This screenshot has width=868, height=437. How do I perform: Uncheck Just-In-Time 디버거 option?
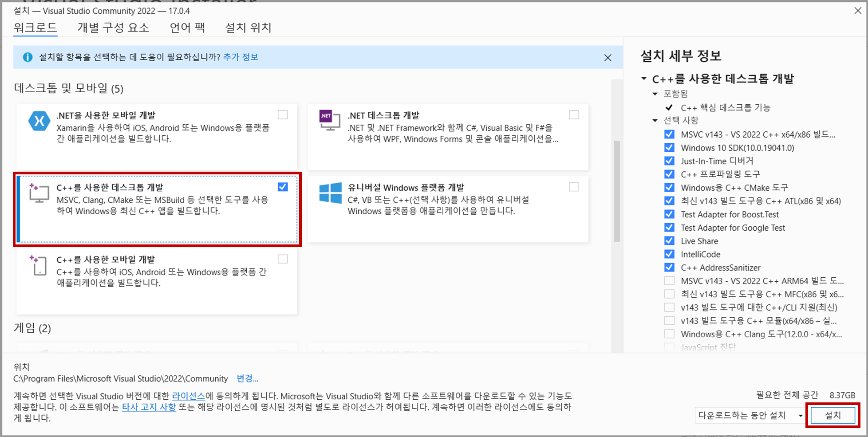[x=669, y=161]
